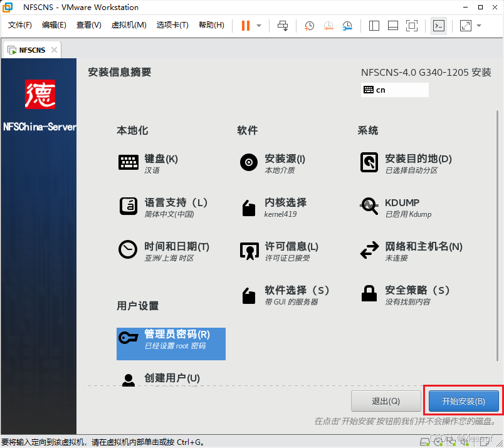
Task: Click the stretch guest display icon
Action: coord(465,26)
